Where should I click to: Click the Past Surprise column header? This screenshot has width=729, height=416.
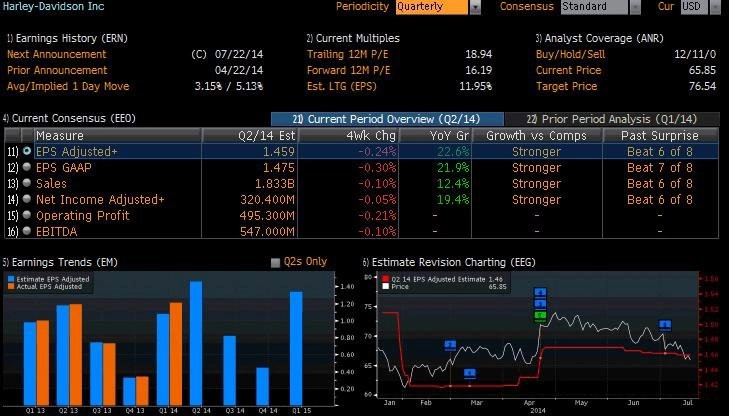coord(660,136)
